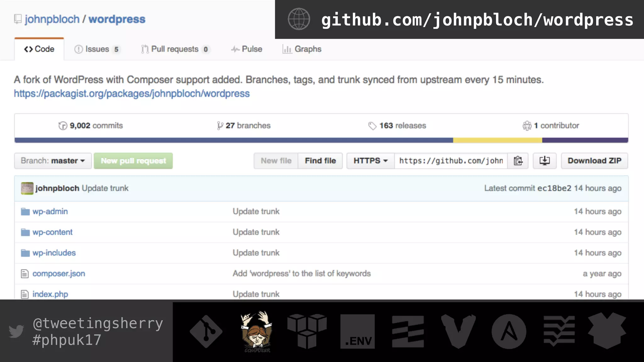View the 163 releases link
The height and width of the screenshot is (362, 644).
(x=397, y=126)
